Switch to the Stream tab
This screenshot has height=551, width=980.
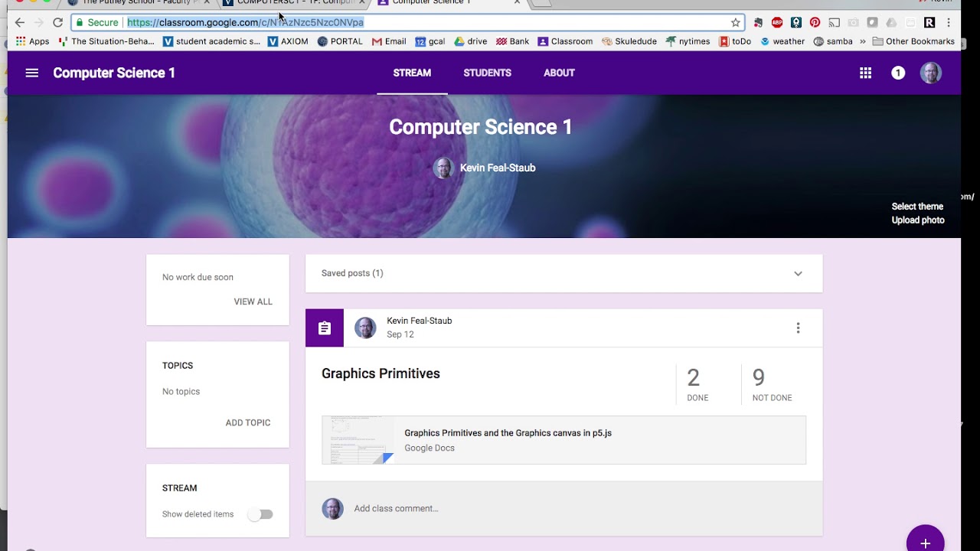[x=412, y=73]
